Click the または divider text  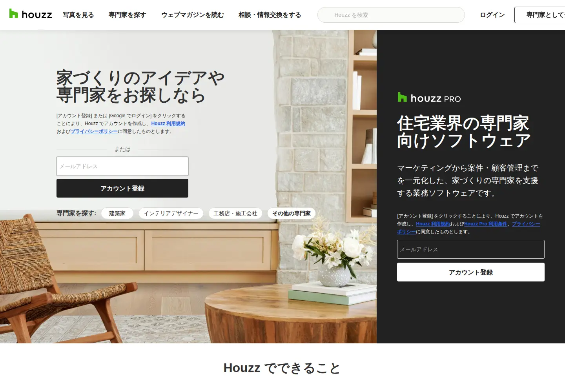coord(122,149)
